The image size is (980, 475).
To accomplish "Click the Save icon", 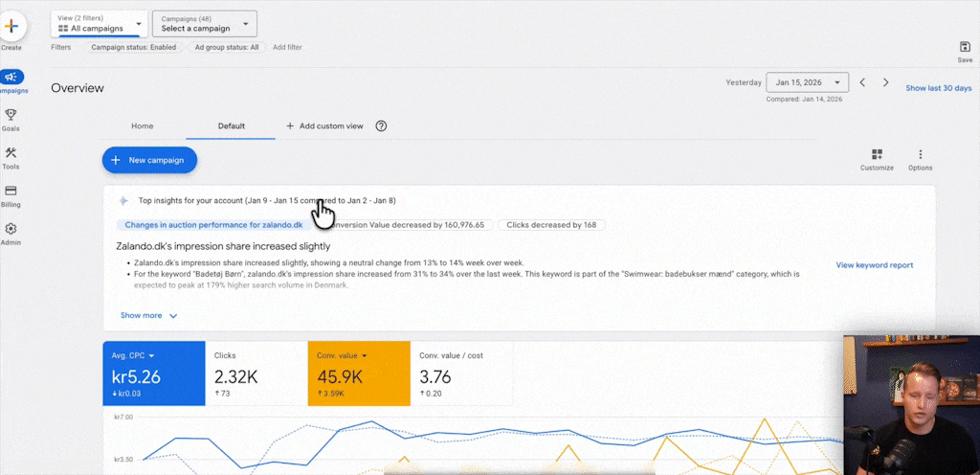I will [965, 48].
